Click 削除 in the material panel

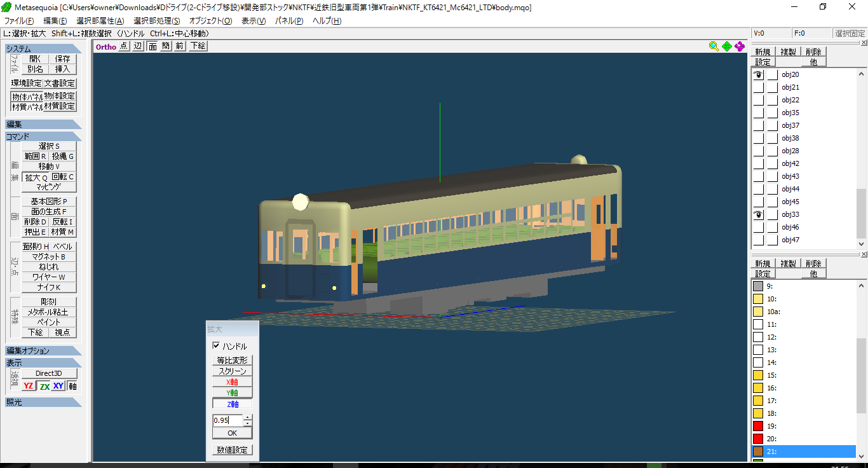[x=813, y=264]
